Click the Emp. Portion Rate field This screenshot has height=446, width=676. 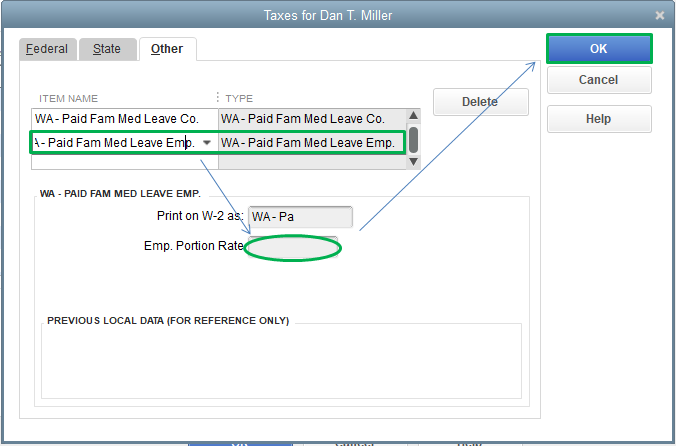click(293, 248)
